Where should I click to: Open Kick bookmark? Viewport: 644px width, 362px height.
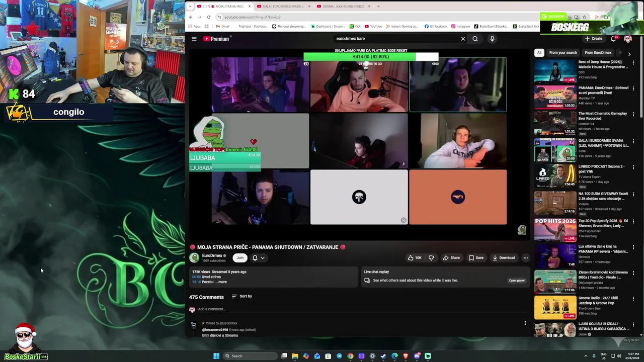(x=355, y=26)
